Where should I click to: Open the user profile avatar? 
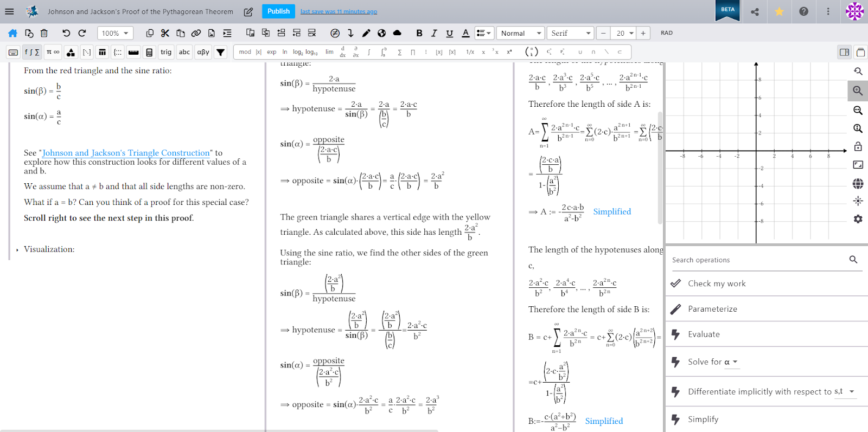pyautogui.click(x=854, y=11)
